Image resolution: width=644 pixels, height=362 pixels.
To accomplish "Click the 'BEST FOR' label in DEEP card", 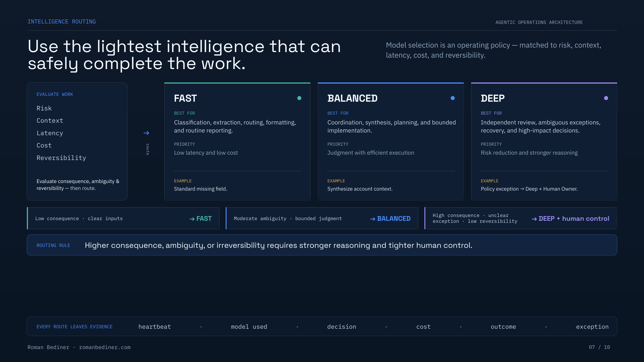I will (x=491, y=113).
